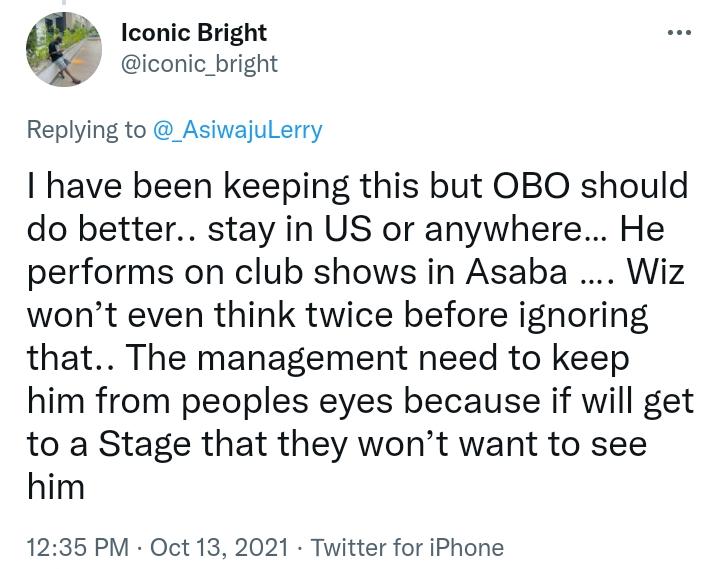
Task: Click Iconic Bright's profile avatar picture
Action: 64,50
